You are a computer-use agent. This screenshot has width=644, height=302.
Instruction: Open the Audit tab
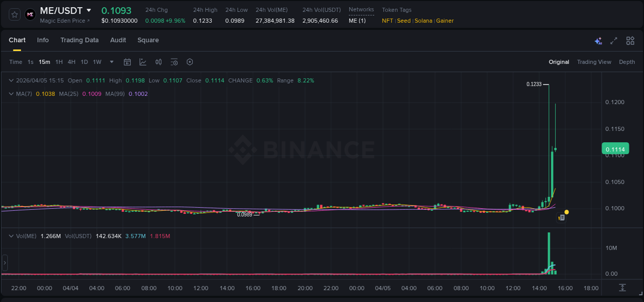[x=118, y=40]
